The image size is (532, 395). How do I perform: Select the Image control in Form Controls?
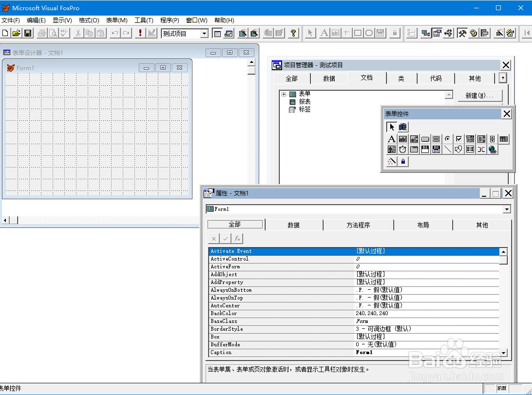(x=392, y=150)
